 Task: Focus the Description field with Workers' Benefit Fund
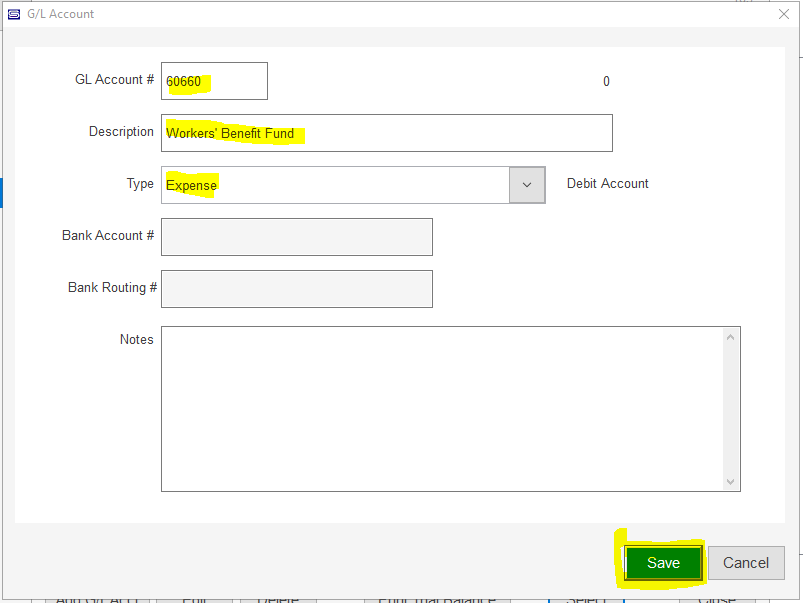[x=386, y=133]
